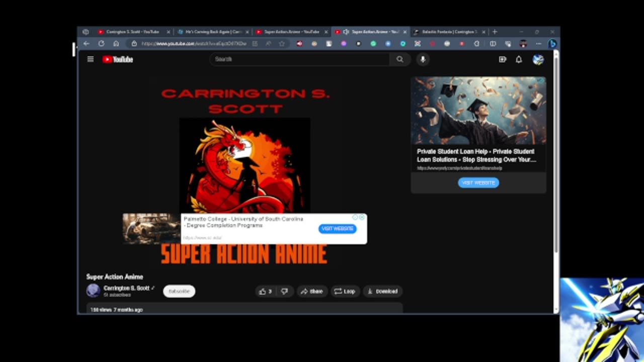
Task: Click the page vertical scrollbar
Action: click(556, 156)
